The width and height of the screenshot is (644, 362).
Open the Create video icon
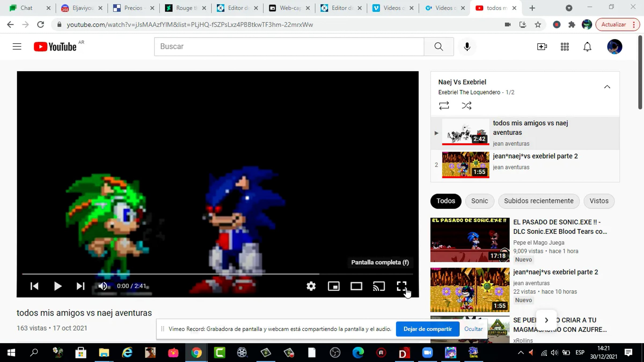point(542,47)
